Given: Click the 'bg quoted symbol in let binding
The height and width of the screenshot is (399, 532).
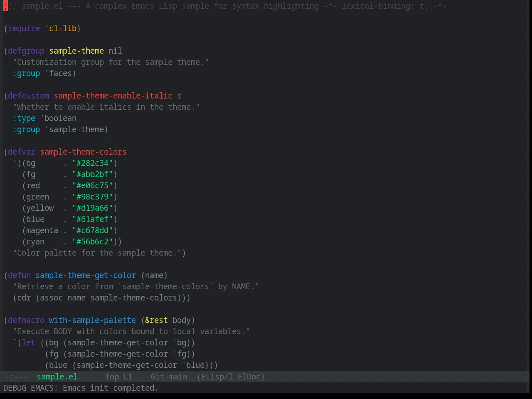Looking at the screenshot, I should [180, 342].
